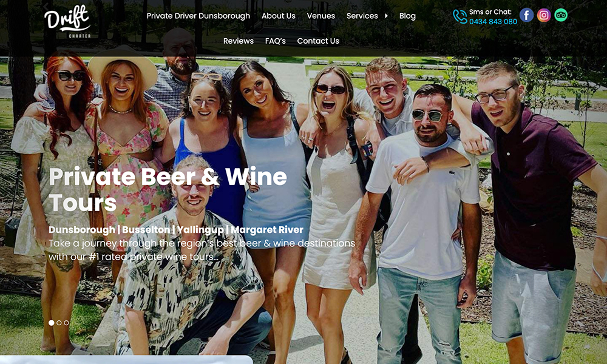The width and height of the screenshot is (607, 364).
Task: Call the 0434 843 080 number
Action: [x=493, y=22]
